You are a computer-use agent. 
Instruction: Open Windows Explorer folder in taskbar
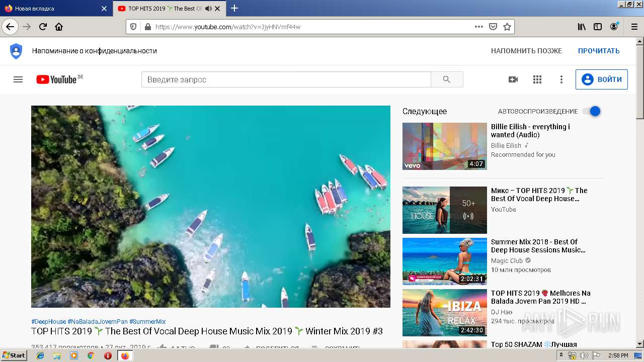(57, 355)
